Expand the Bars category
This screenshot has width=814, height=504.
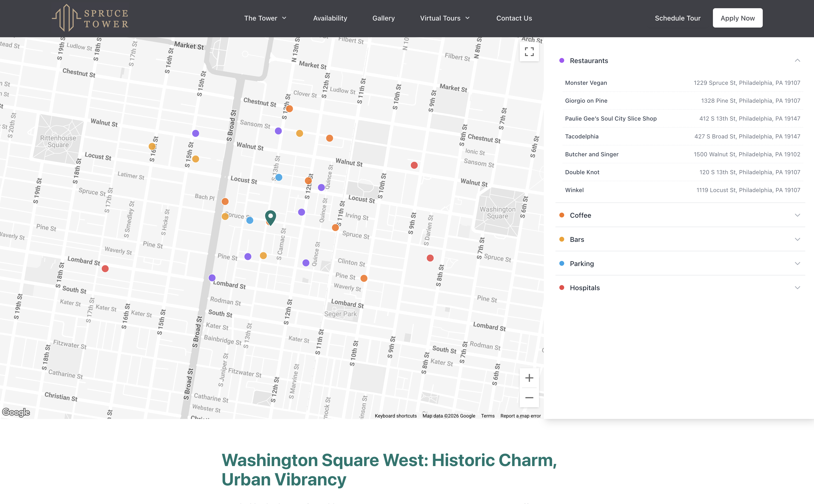coord(680,239)
